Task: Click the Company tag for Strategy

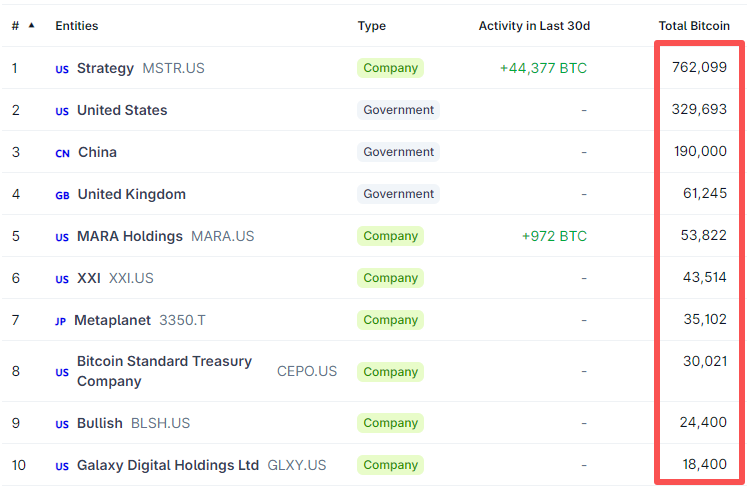Action: click(390, 68)
